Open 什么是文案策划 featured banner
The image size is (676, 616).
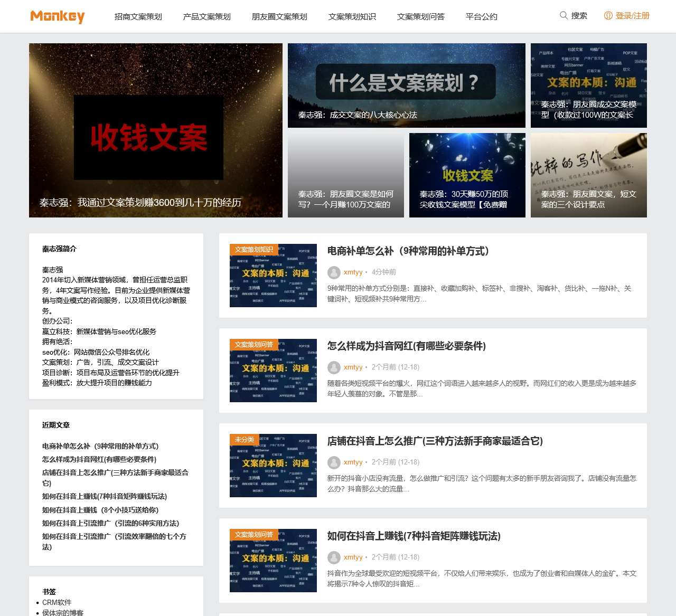click(407, 86)
